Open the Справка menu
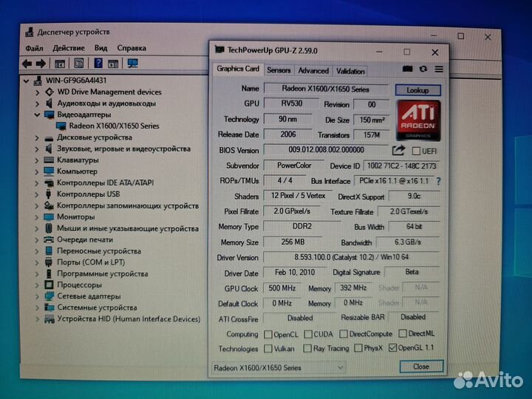This screenshot has width=532, height=399. tap(132, 48)
